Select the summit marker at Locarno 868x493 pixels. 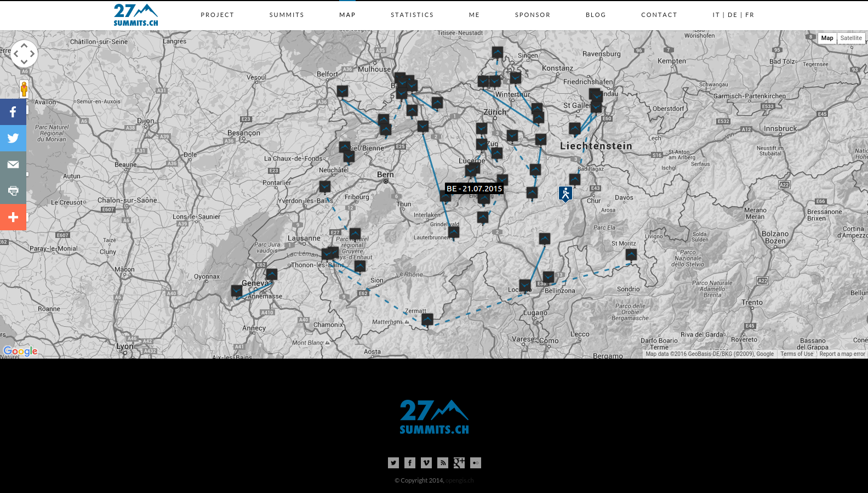[525, 286]
